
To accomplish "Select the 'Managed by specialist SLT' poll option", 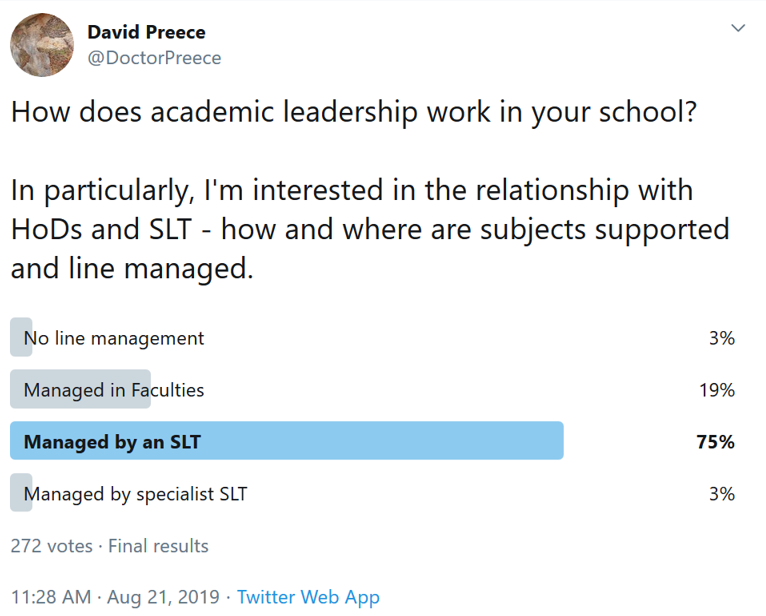I will coord(135,494).
